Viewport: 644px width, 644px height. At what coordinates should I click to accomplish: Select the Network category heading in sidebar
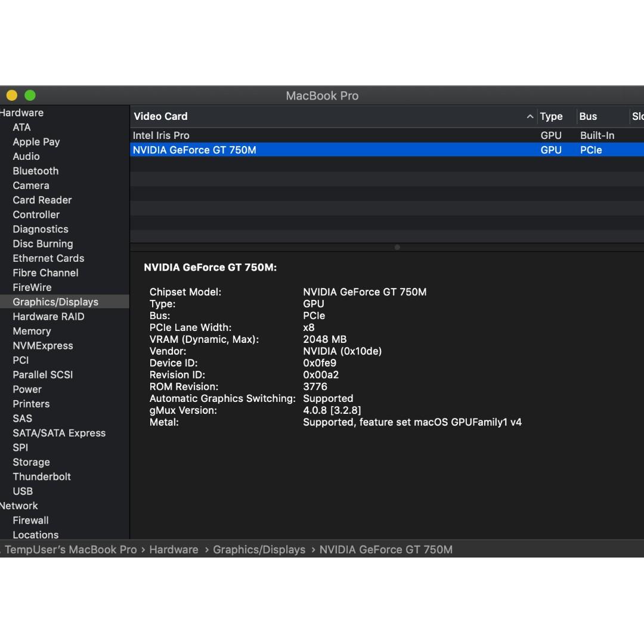pyautogui.click(x=19, y=506)
